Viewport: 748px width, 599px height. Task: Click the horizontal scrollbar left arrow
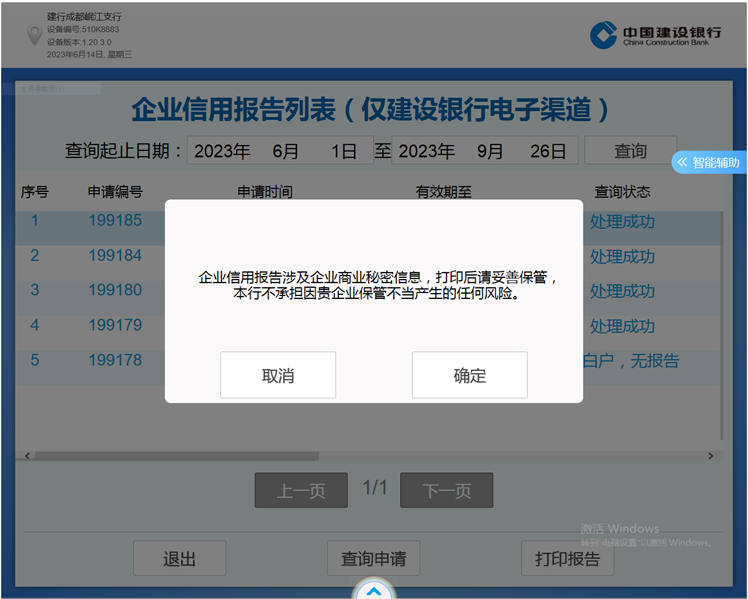28,456
